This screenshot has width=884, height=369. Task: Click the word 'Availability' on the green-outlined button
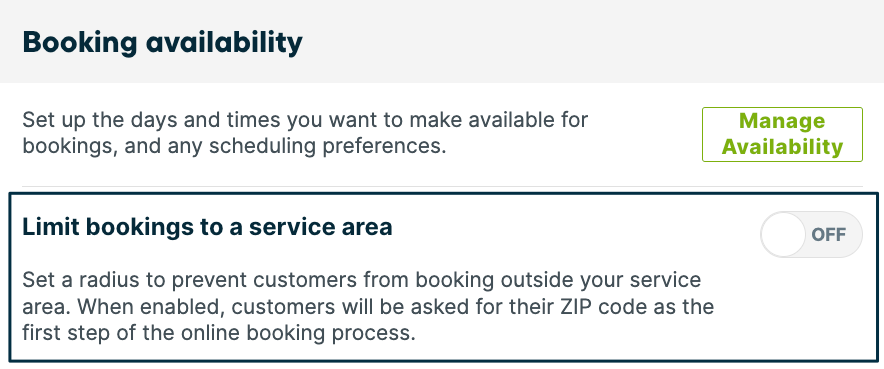[782, 146]
